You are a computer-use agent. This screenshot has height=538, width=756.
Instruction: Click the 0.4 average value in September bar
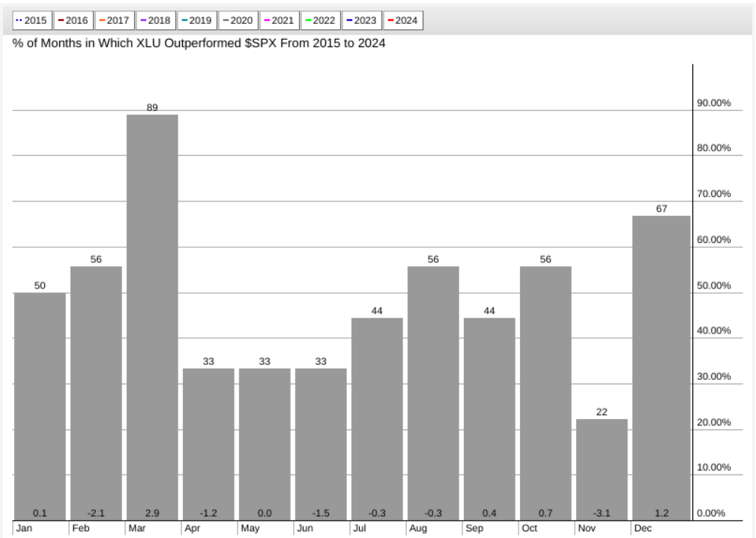tap(489, 513)
